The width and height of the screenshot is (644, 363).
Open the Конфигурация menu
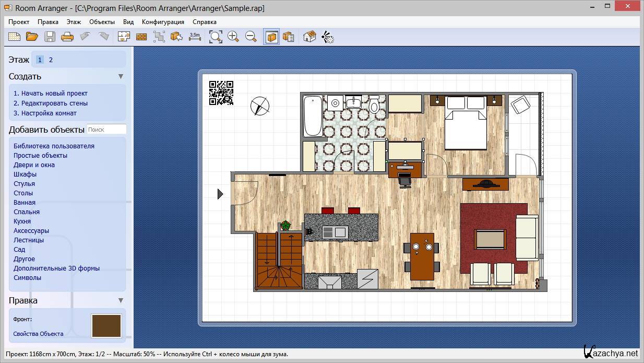tap(163, 22)
